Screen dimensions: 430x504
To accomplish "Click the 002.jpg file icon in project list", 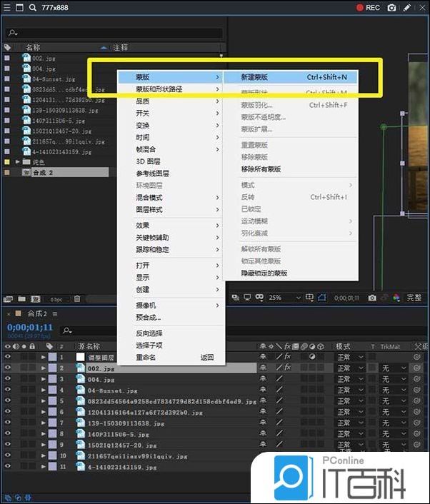I will coord(26,57).
